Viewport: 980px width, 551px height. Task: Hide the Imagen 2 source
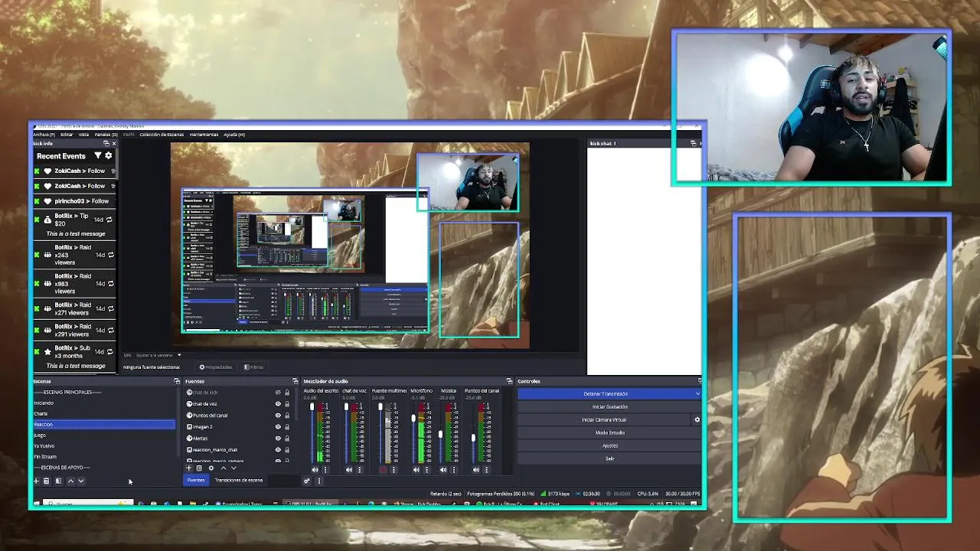(x=278, y=427)
